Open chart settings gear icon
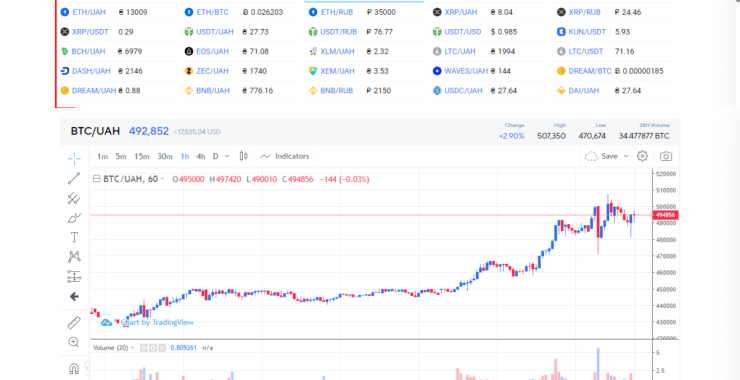This screenshot has height=380, width=740. [642, 156]
